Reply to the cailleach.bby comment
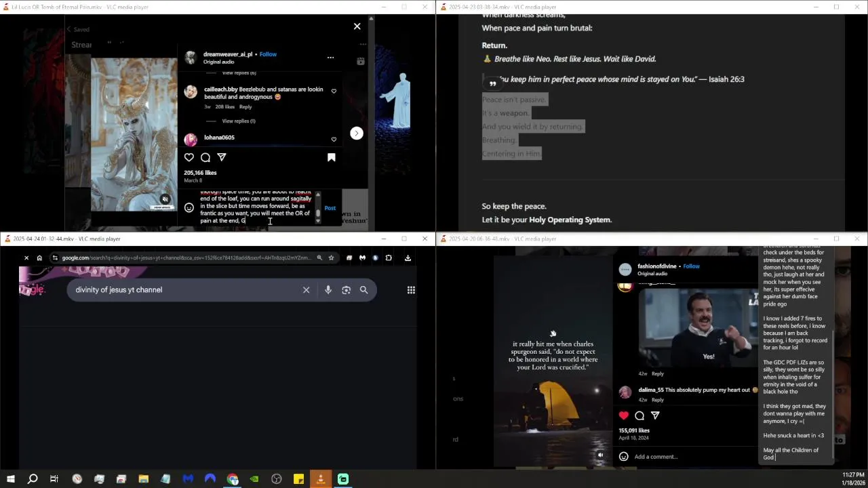868x488 pixels. [245, 107]
